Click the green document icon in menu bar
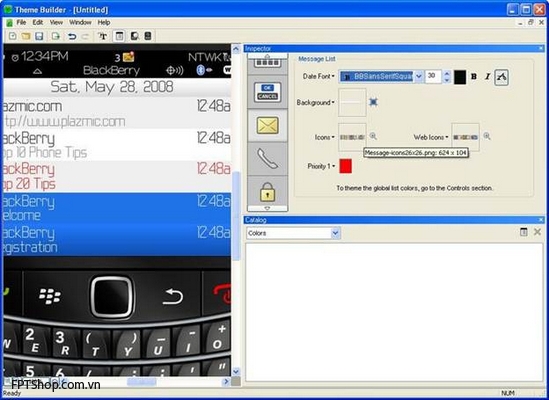 (x=9, y=23)
